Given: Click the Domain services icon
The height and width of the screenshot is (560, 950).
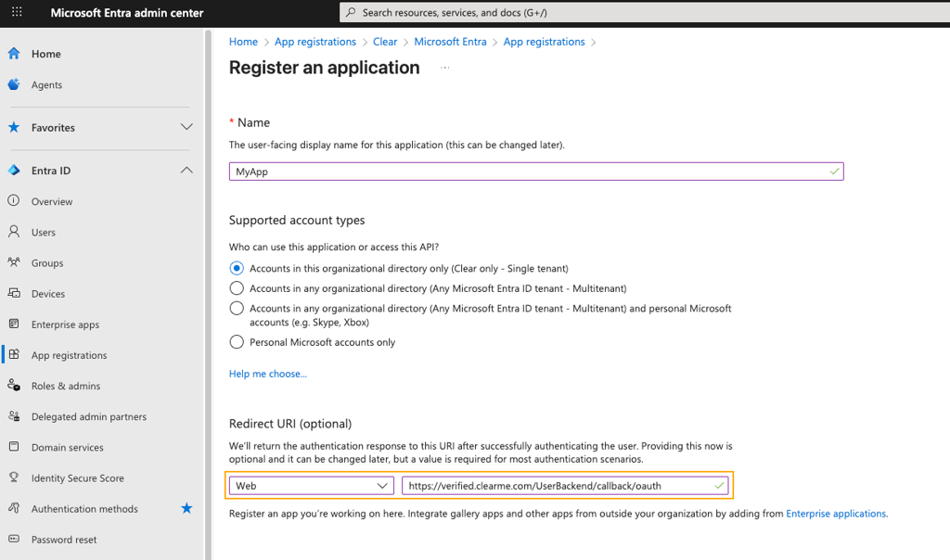Looking at the screenshot, I should pyautogui.click(x=14, y=447).
